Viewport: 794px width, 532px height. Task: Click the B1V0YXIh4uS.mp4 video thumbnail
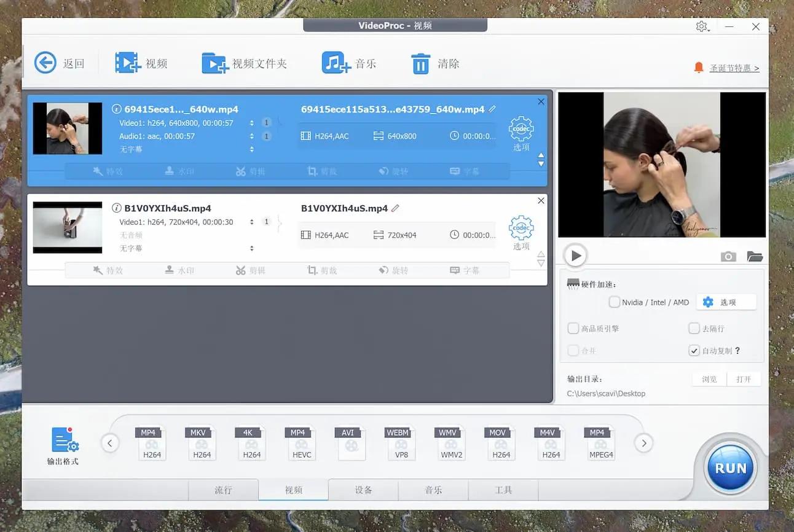click(x=68, y=227)
